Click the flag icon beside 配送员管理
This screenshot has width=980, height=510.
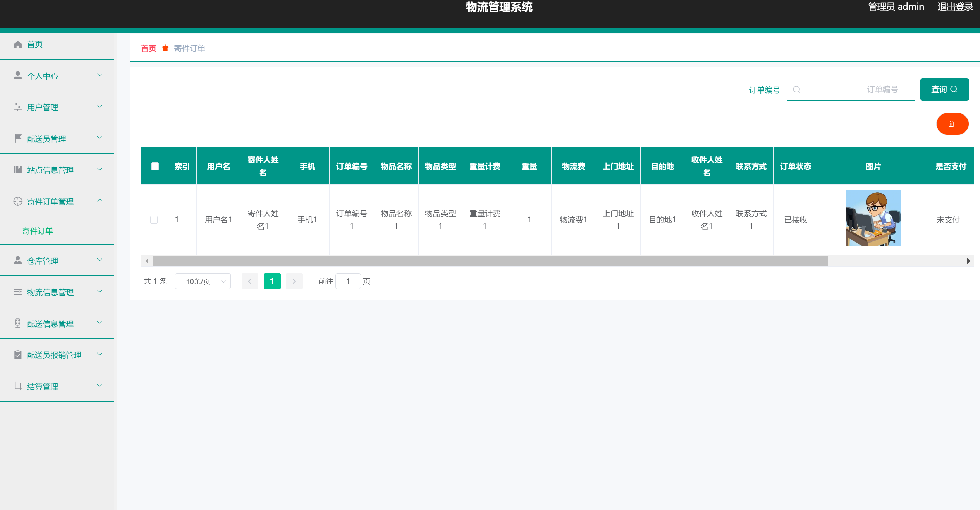click(17, 138)
